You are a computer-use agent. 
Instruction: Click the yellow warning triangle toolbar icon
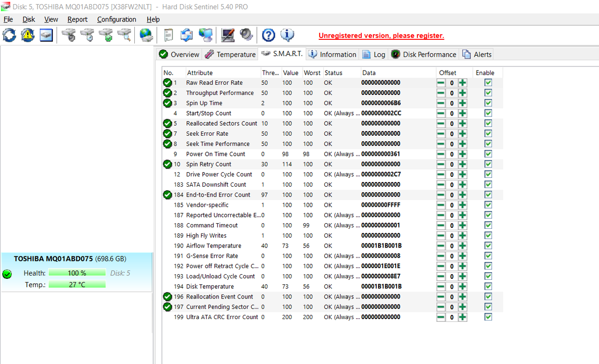point(28,35)
